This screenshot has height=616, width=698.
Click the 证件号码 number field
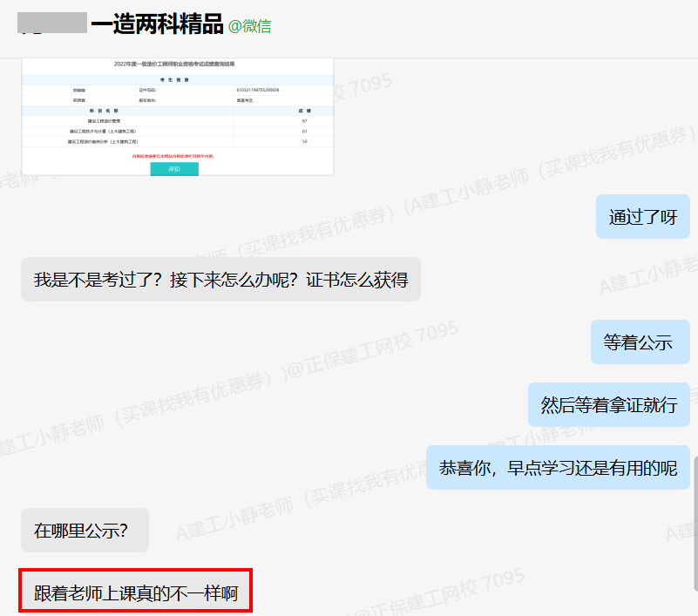click(257, 88)
